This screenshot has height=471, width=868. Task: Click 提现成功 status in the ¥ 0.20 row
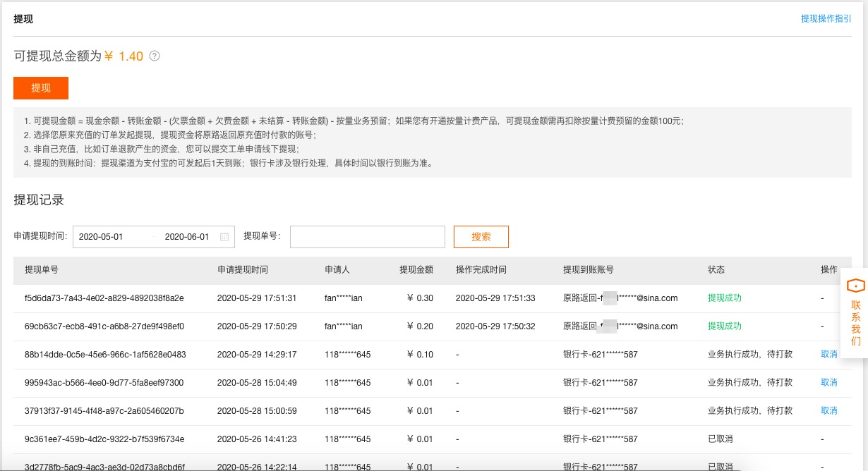pos(725,326)
